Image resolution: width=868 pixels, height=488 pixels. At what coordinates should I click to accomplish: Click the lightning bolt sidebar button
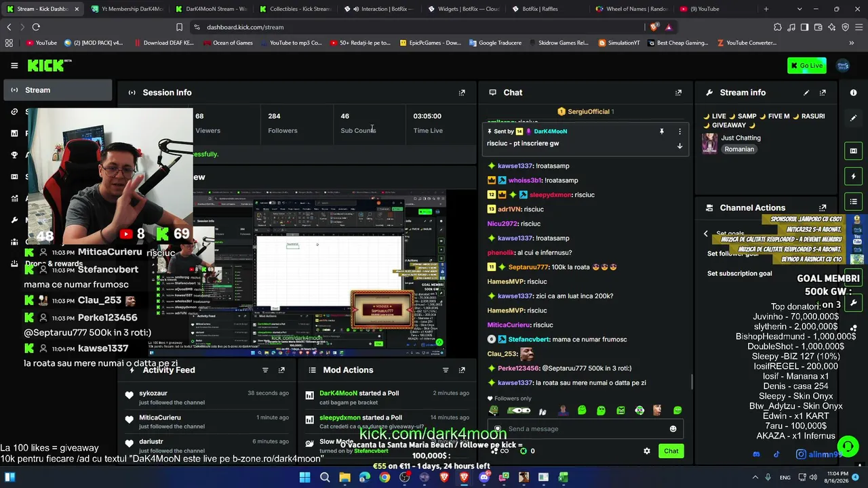(x=853, y=176)
